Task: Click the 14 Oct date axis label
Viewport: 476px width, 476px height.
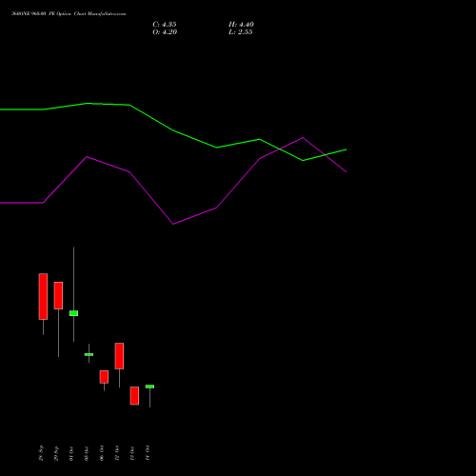Action: [x=148, y=453]
